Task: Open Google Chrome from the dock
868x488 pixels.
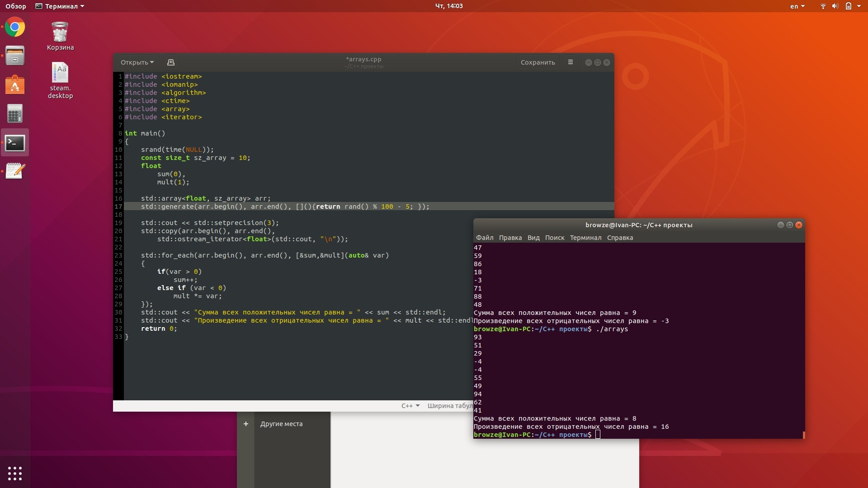Action: (15, 28)
